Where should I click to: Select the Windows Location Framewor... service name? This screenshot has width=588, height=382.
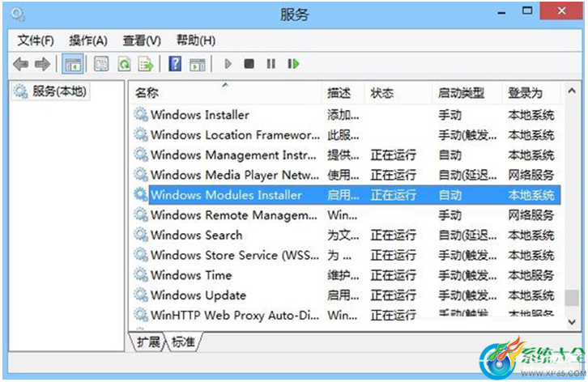click(235, 134)
